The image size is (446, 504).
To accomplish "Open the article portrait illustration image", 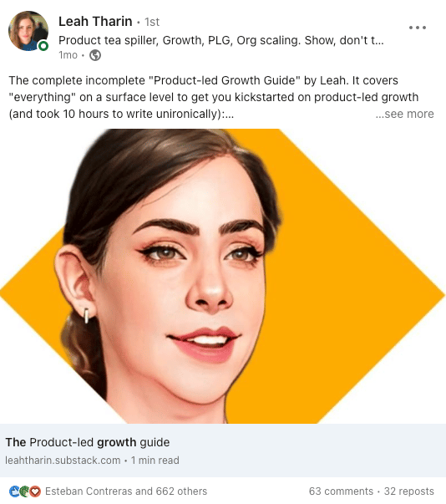I will pos(223,276).
